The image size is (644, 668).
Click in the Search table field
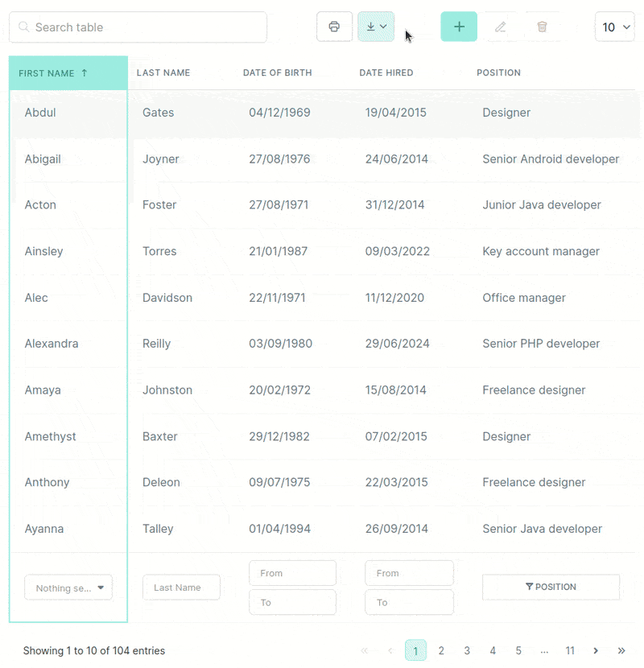[x=138, y=27]
